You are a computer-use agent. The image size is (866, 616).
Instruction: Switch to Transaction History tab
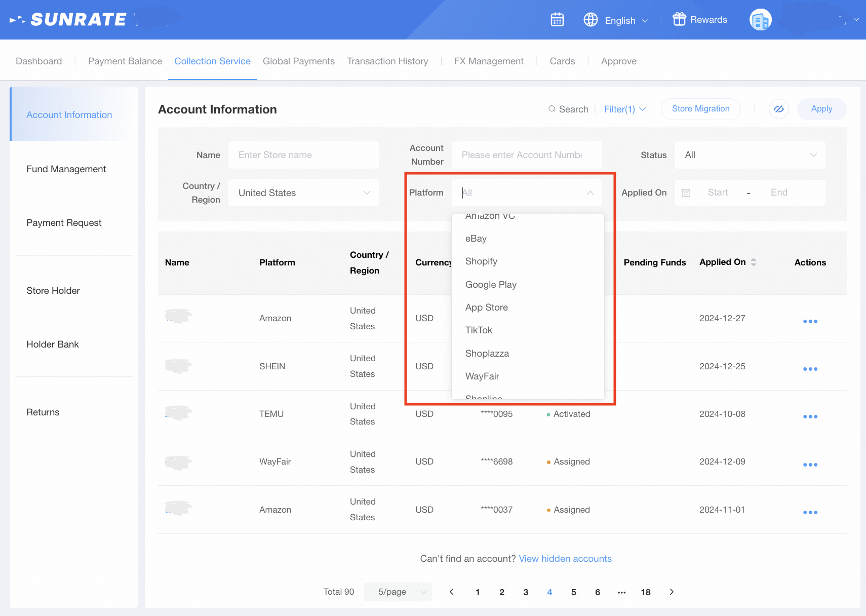387,61
